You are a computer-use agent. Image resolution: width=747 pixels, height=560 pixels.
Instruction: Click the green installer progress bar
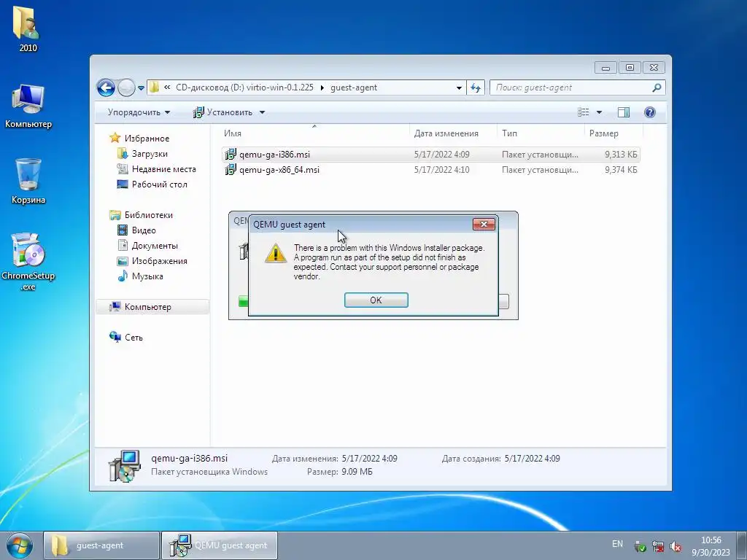[x=244, y=301]
